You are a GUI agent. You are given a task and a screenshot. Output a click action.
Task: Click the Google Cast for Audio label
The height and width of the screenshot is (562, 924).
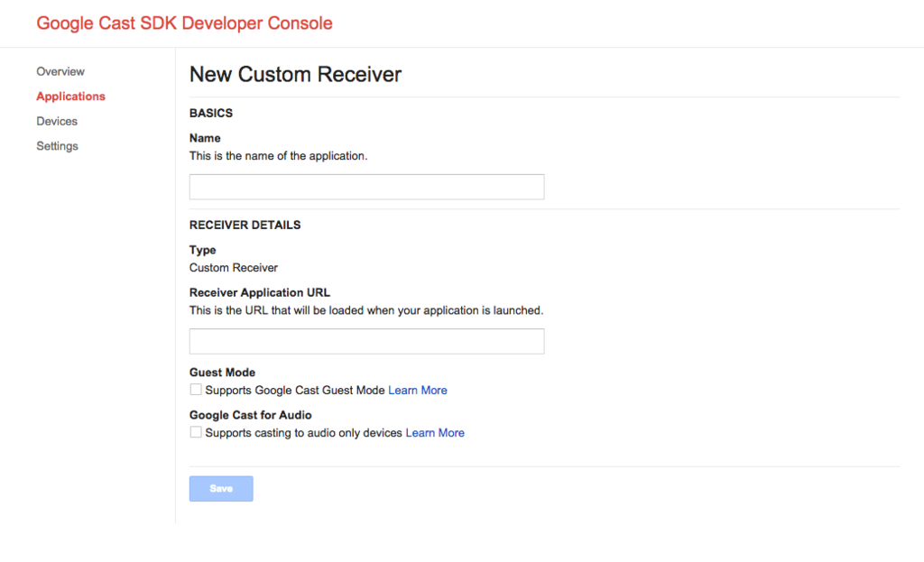pos(251,415)
